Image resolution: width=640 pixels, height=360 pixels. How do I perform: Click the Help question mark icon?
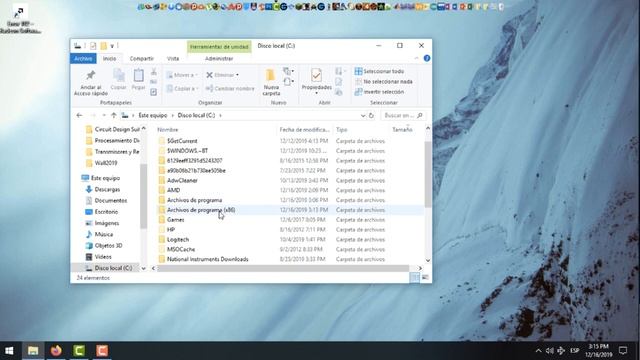pyautogui.click(x=427, y=58)
